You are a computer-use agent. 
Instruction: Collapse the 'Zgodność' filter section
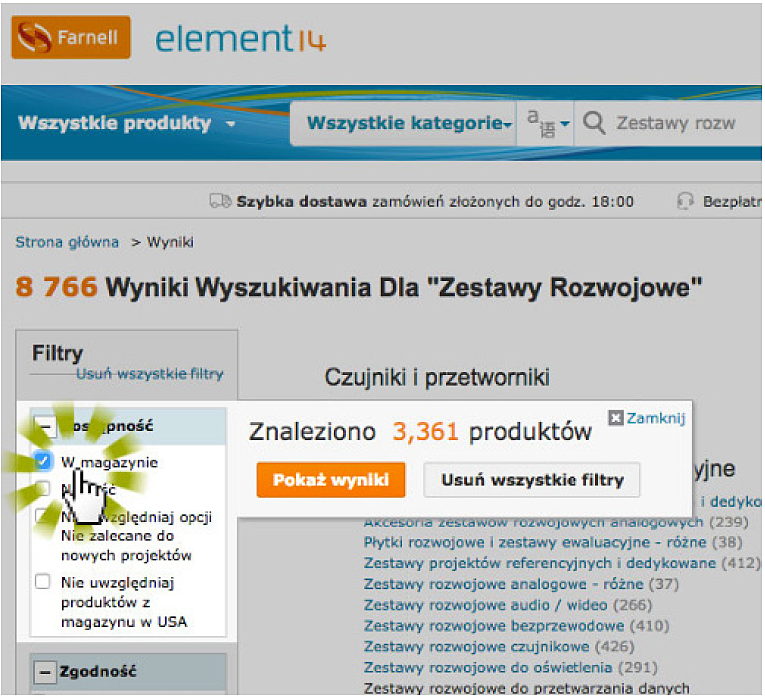point(45,673)
